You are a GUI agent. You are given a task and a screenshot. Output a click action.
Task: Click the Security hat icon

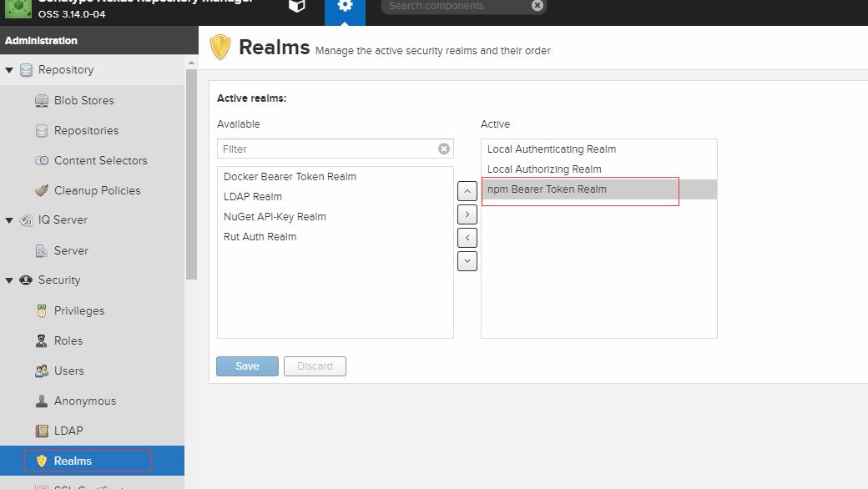pyautogui.click(x=26, y=280)
